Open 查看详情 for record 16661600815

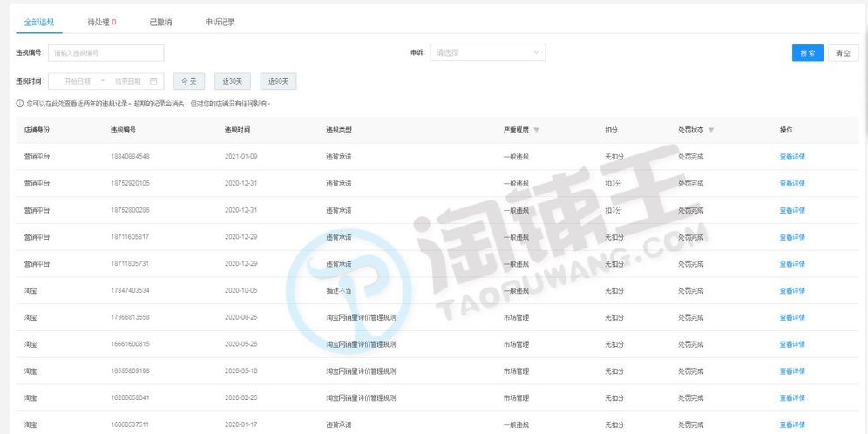[x=791, y=344]
